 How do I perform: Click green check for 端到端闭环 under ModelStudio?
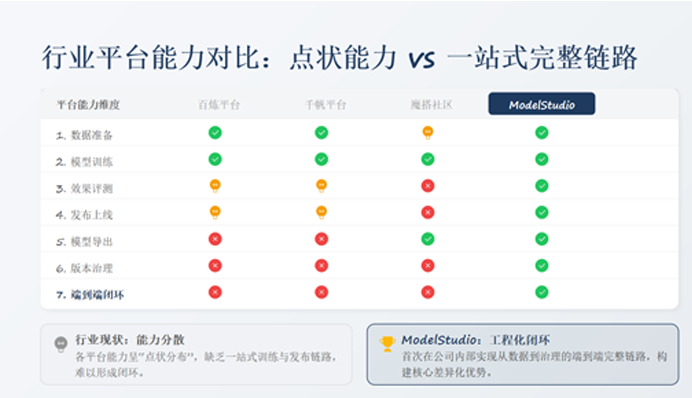[x=542, y=292]
